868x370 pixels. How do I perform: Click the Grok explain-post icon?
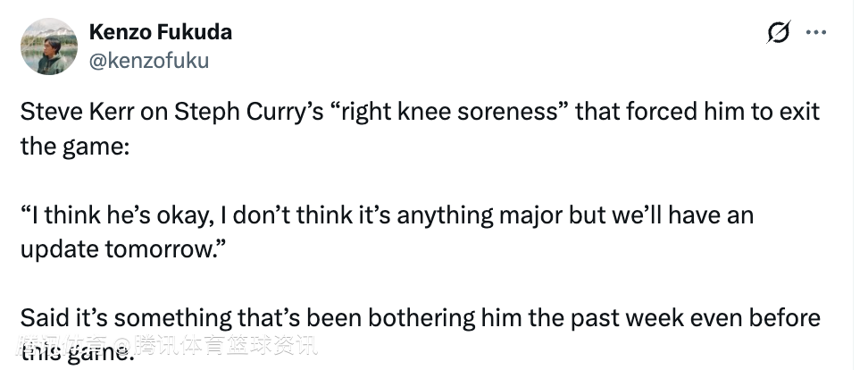point(778,33)
